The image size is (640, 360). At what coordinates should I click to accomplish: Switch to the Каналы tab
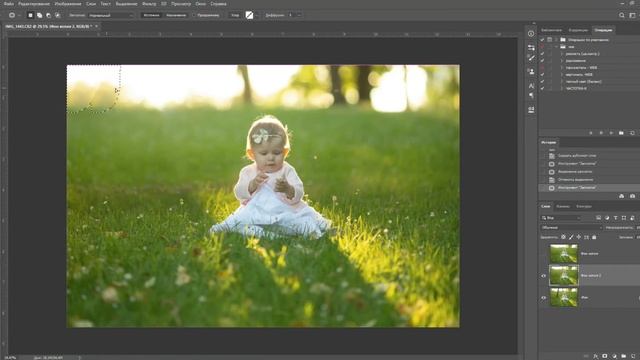[562, 207]
